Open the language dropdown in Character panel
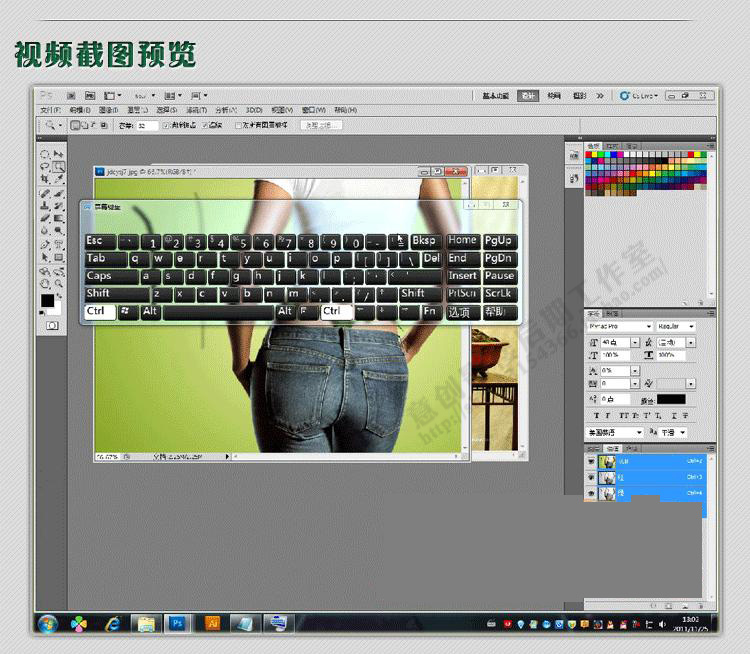This screenshot has height=654, width=750. click(x=615, y=432)
